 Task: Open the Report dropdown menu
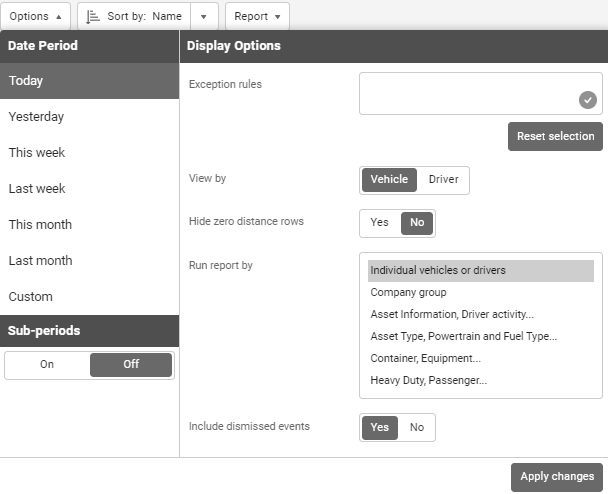click(x=257, y=16)
